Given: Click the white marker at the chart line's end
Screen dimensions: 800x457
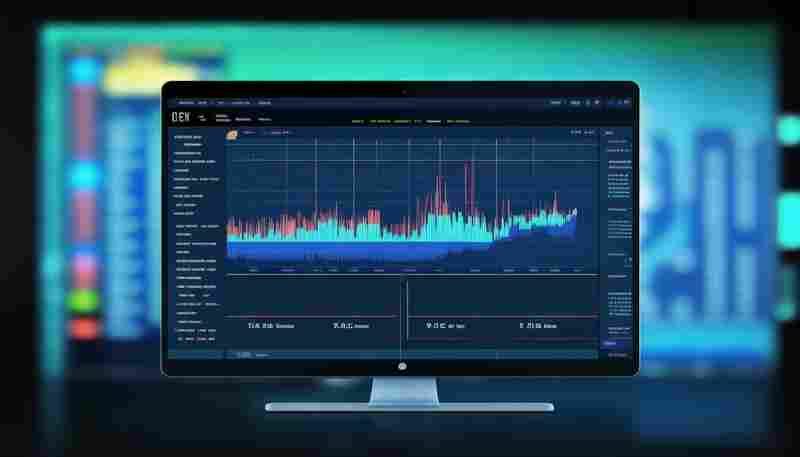Looking at the screenshot, I should pos(574,211).
